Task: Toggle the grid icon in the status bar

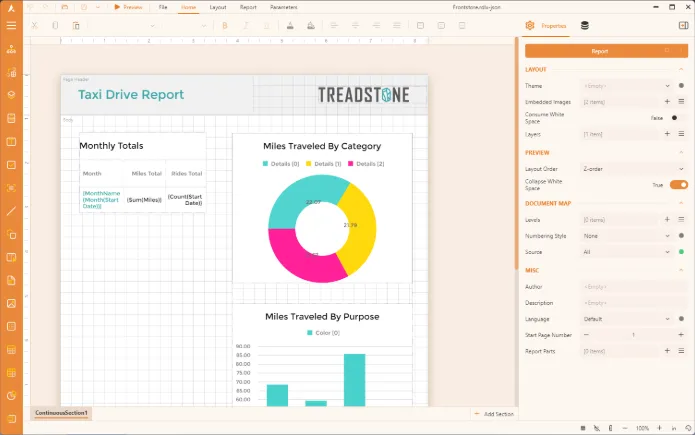Action: (x=583, y=428)
